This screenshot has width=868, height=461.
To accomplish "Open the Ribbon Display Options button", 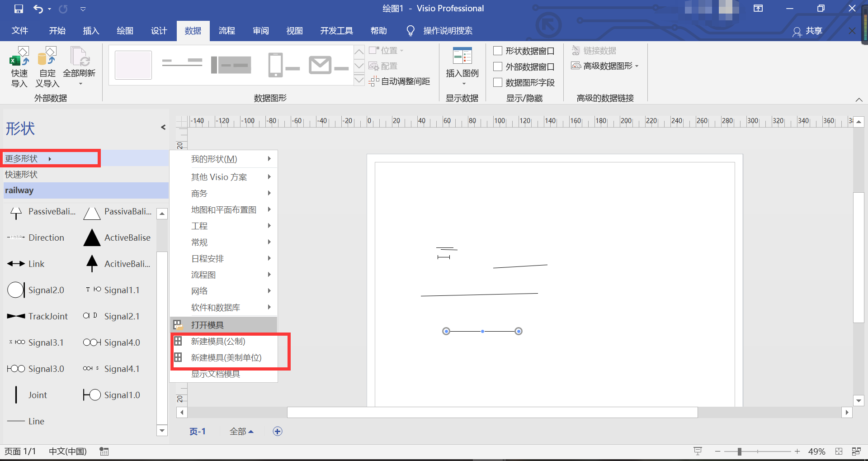I will [758, 9].
